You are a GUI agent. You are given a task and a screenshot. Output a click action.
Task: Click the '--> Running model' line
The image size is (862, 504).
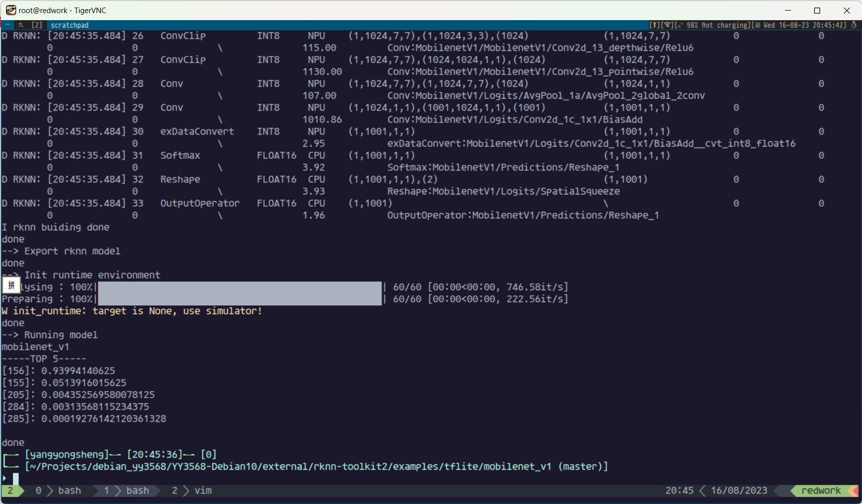click(49, 335)
